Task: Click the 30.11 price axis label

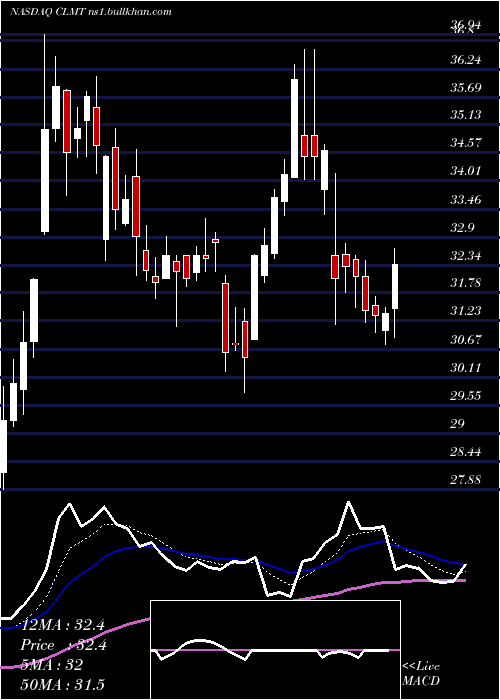Action: click(x=466, y=368)
